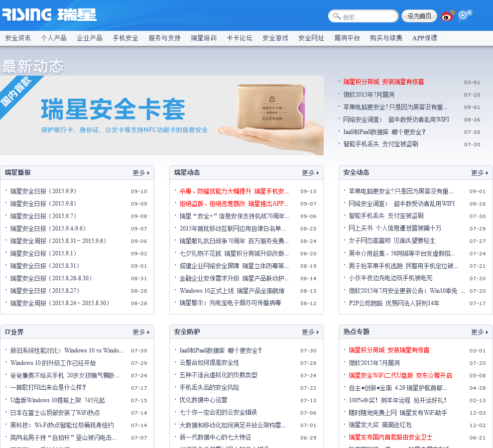Viewport: 493px width, 448px height.
Task: Focus the 搜索 search field
Action: pos(363,16)
